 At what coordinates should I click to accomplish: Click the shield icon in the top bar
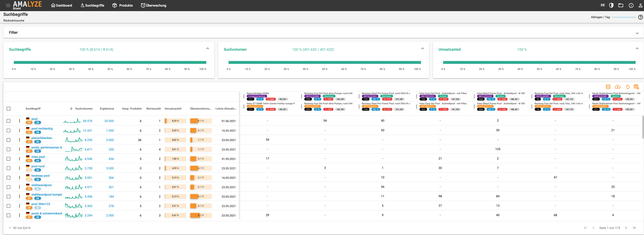tap(611, 5)
